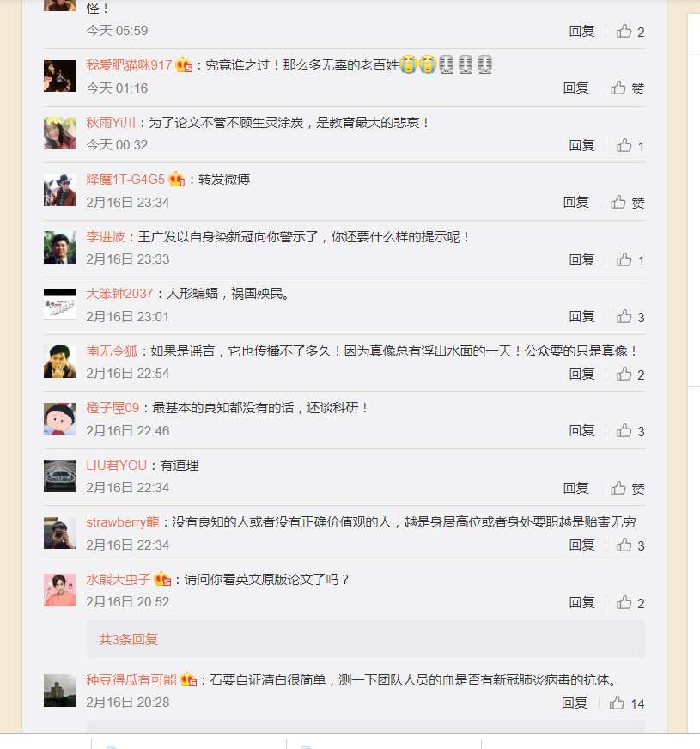Like the comment by 我爱肥猫咪917

(618, 88)
